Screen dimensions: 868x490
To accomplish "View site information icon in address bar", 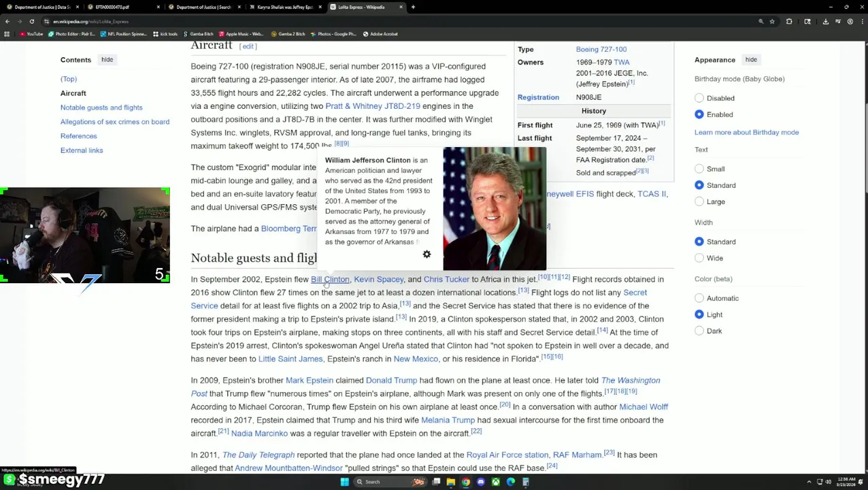I will [x=46, y=21].
